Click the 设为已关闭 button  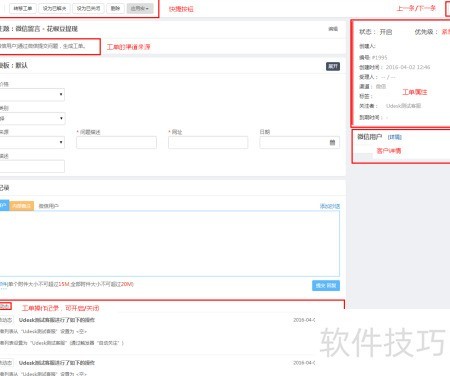click(88, 8)
